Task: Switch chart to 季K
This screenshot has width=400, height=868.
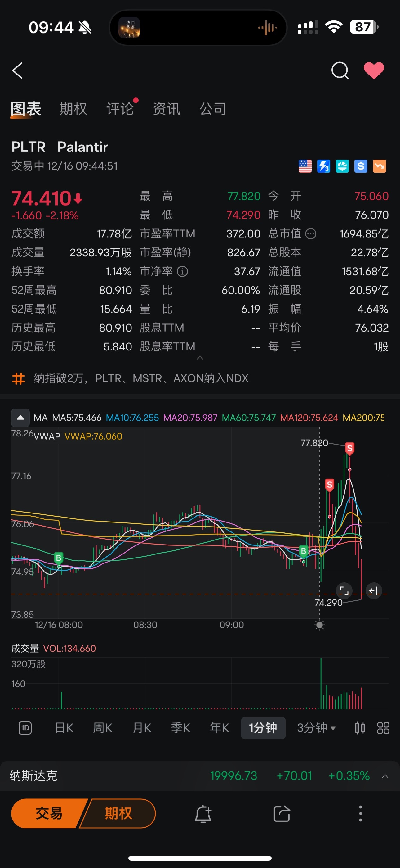Action: coord(180,728)
